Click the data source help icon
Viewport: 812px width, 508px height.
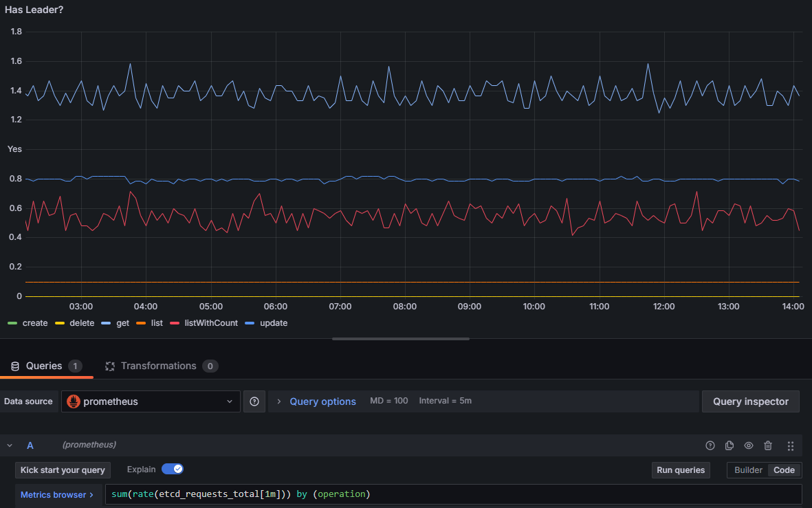pyautogui.click(x=254, y=401)
